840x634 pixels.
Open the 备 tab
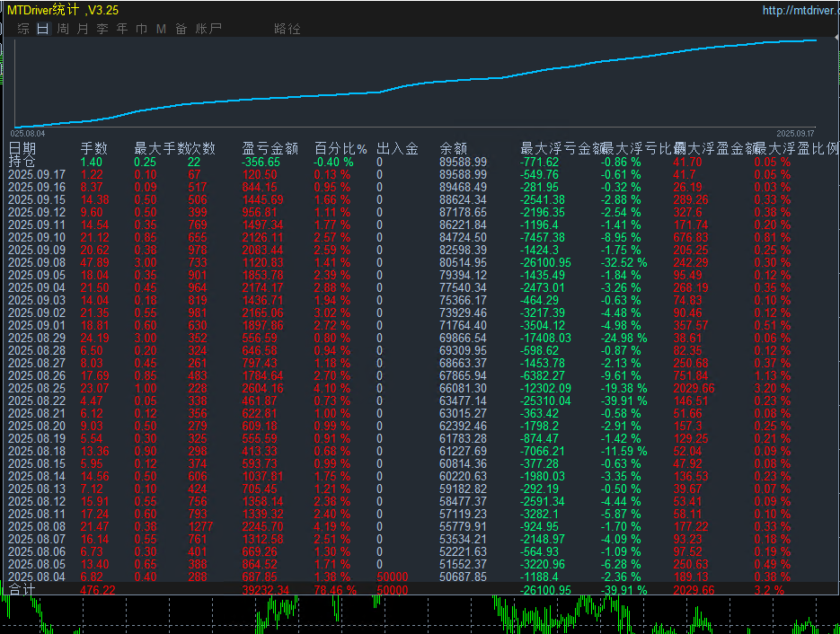181,29
